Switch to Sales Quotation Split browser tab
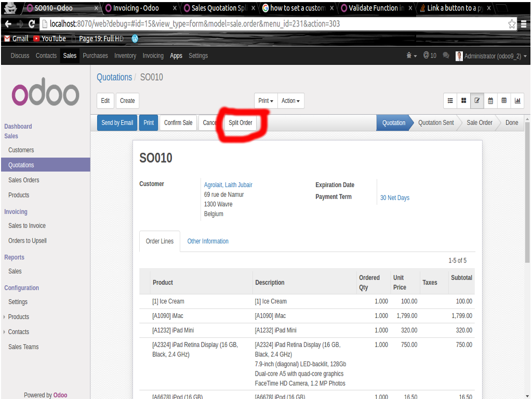Viewport: 532px width, 399px height. [x=219, y=8]
